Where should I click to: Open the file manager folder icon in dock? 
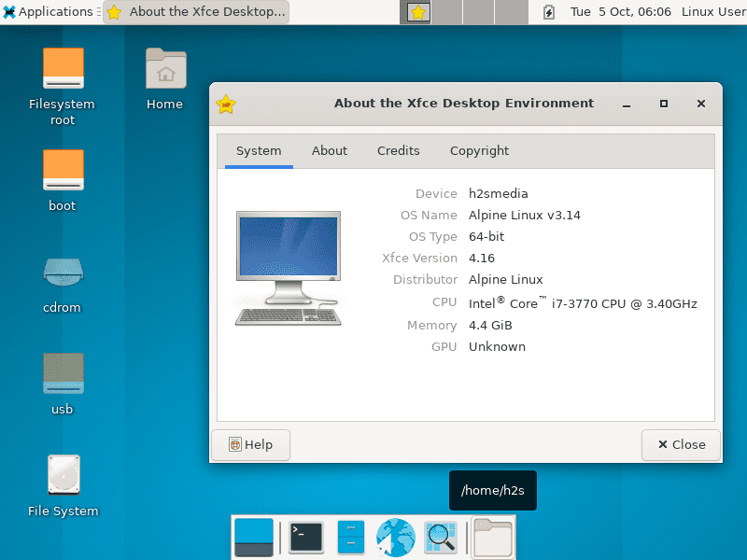492,538
